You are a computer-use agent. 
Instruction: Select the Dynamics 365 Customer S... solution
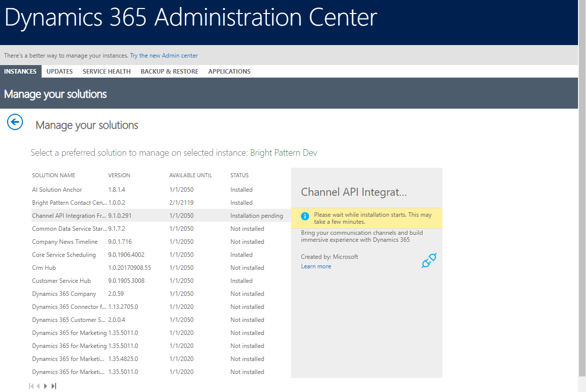(x=161, y=320)
